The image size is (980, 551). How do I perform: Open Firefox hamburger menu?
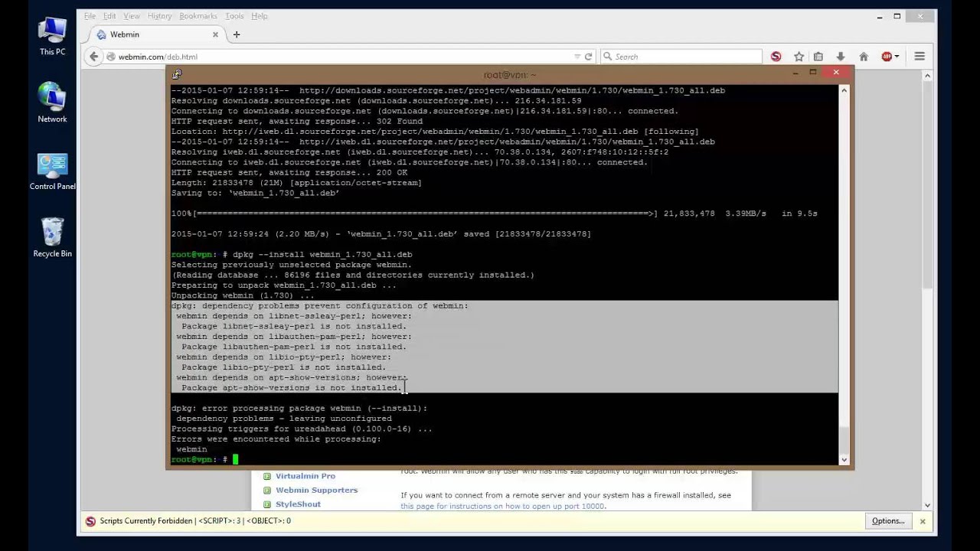click(x=920, y=57)
